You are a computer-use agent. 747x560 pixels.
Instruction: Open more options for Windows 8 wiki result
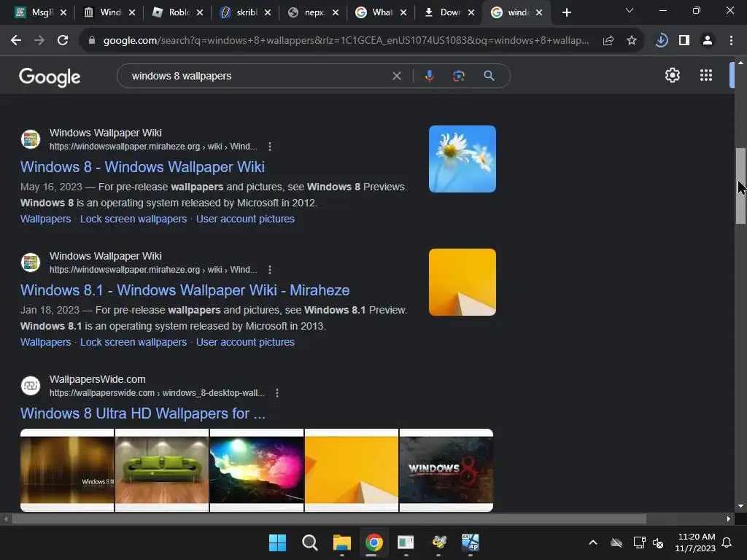click(x=270, y=147)
